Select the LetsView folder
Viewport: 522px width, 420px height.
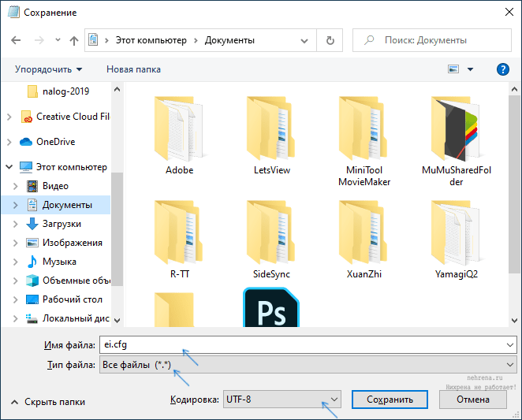tap(272, 136)
